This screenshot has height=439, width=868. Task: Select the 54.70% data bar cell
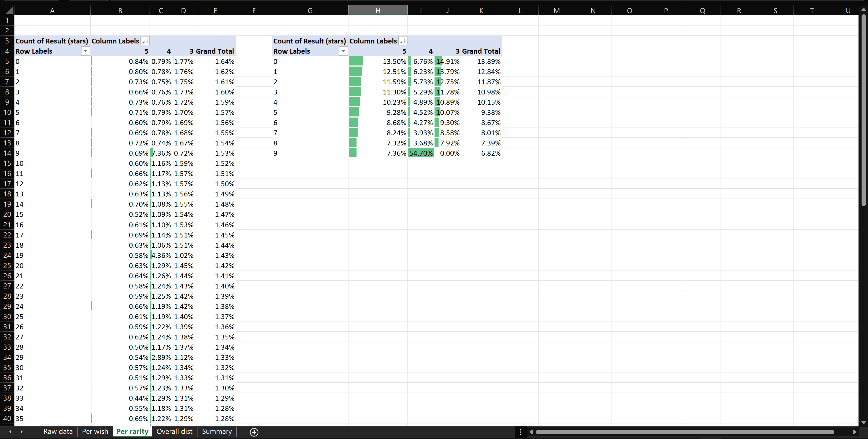[421, 153]
